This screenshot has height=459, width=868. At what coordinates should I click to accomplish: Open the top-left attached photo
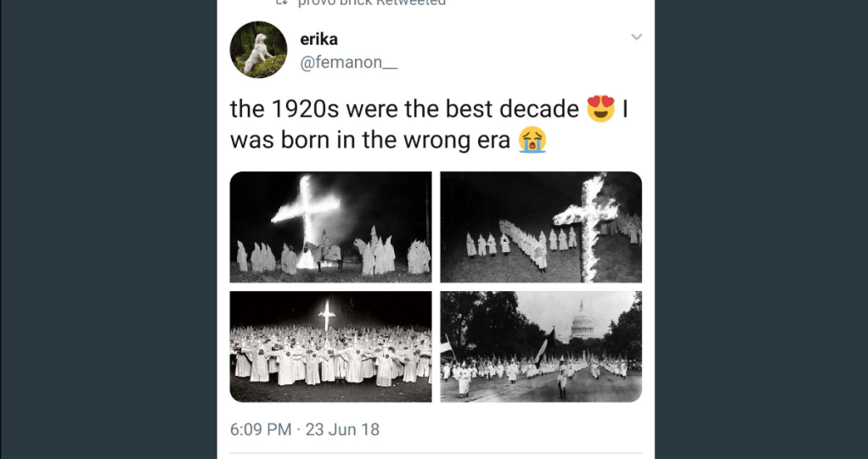click(330, 227)
